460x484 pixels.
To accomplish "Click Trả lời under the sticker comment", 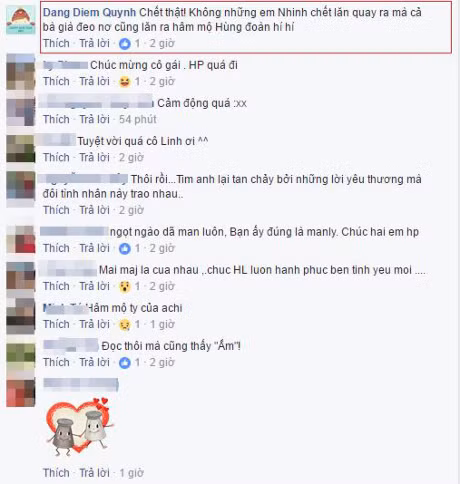I will click(x=94, y=473).
